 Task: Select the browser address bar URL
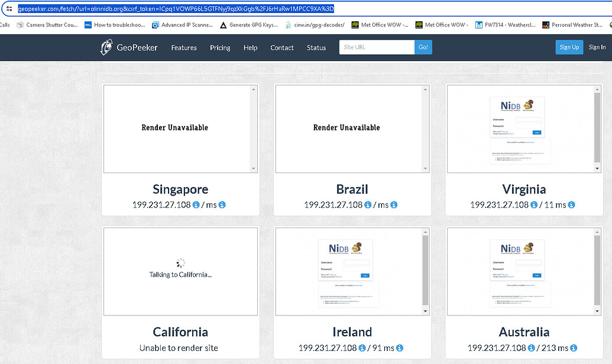click(176, 9)
